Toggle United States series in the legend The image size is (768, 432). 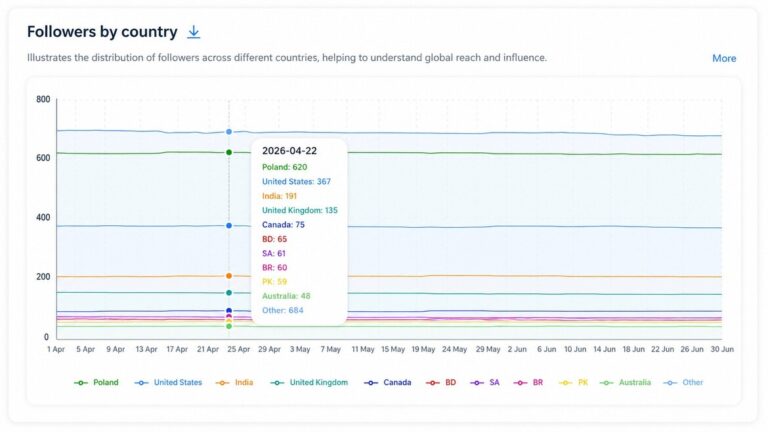tap(168, 383)
